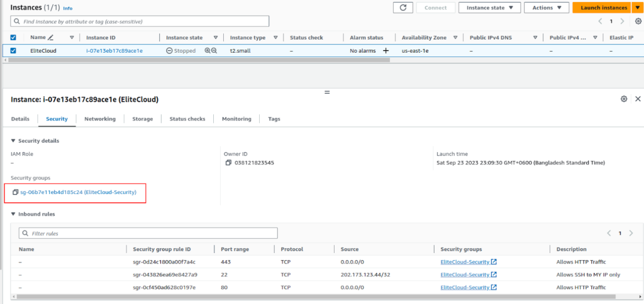Refresh the instances list
The image size is (644, 304).
pos(403,8)
